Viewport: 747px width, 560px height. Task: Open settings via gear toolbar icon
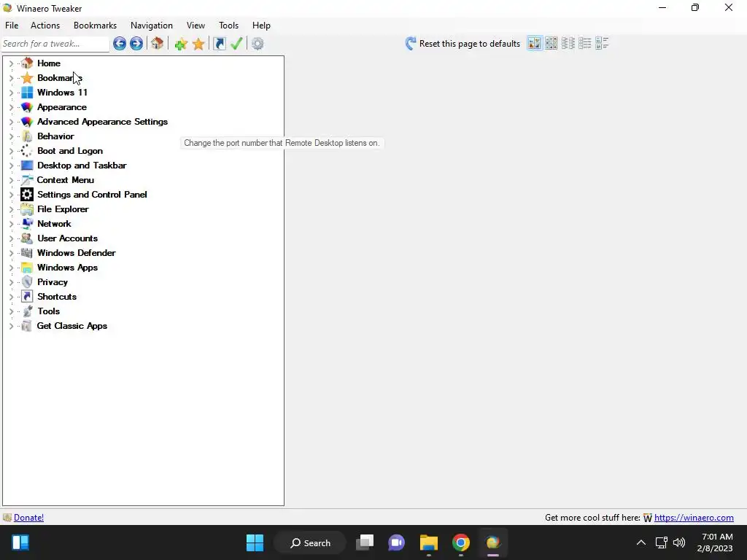258,44
